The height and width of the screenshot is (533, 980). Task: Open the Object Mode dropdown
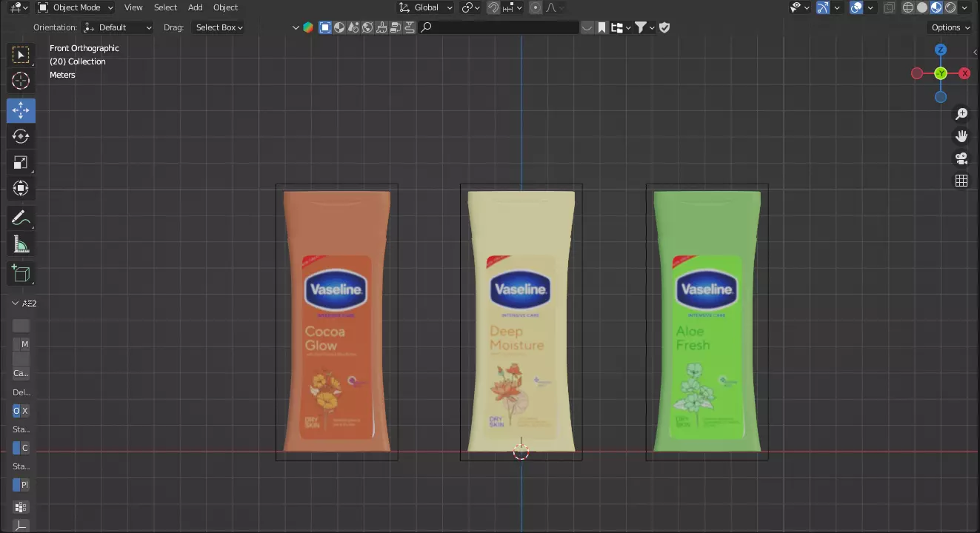click(75, 7)
